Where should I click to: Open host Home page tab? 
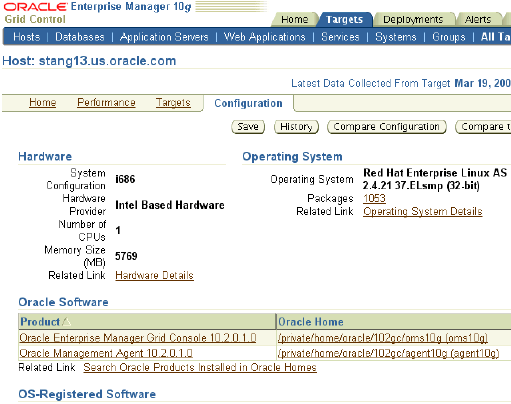coord(43,102)
